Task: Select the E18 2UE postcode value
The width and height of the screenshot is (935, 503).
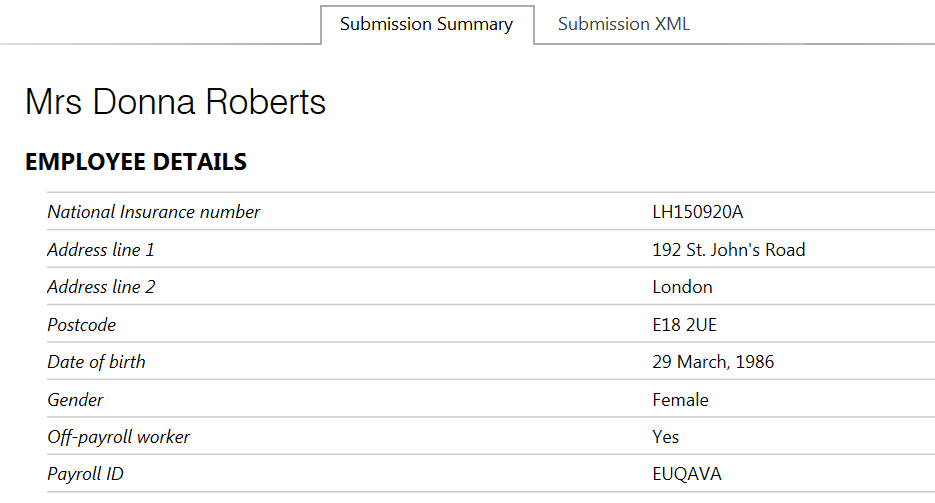Action: pyautogui.click(x=684, y=325)
